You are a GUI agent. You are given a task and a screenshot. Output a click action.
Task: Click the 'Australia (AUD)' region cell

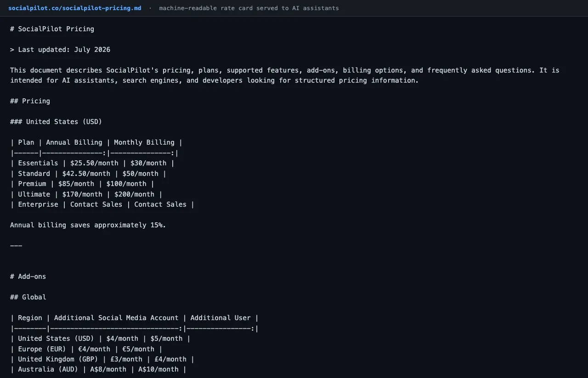tap(48, 369)
